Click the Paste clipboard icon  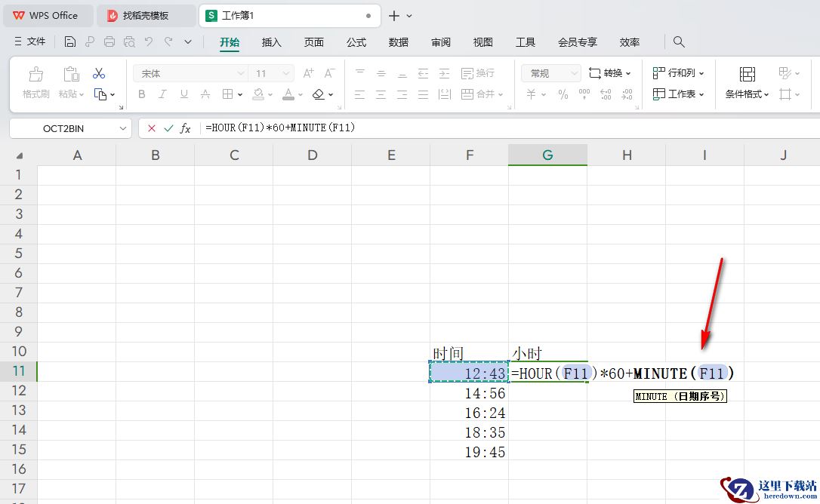coord(71,74)
